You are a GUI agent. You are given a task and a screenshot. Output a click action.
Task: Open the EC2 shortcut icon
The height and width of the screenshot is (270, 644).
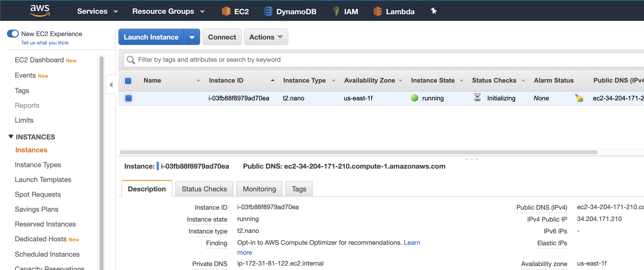coord(226,11)
